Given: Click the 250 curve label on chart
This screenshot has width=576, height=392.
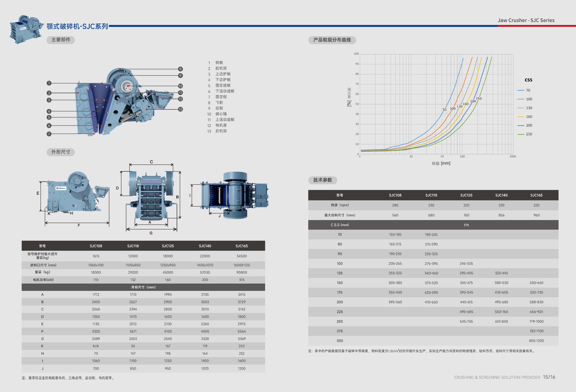Looking at the screenshot, I should click(479, 99).
